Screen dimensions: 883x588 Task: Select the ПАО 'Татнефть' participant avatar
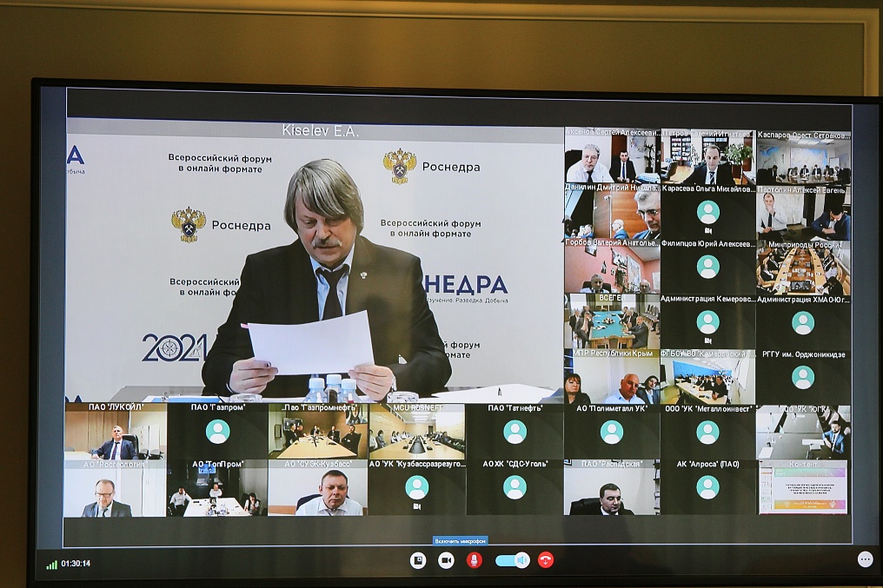515,432
